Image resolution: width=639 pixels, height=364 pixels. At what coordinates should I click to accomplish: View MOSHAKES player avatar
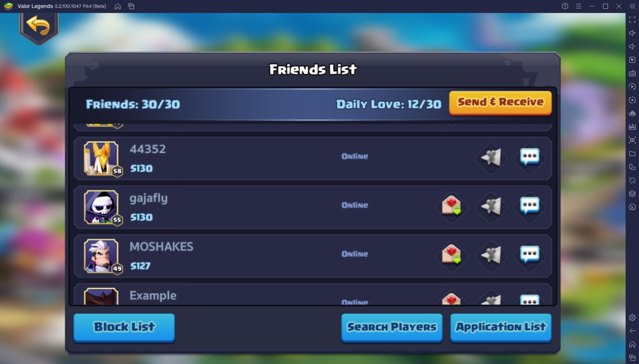[x=102, y=256]
